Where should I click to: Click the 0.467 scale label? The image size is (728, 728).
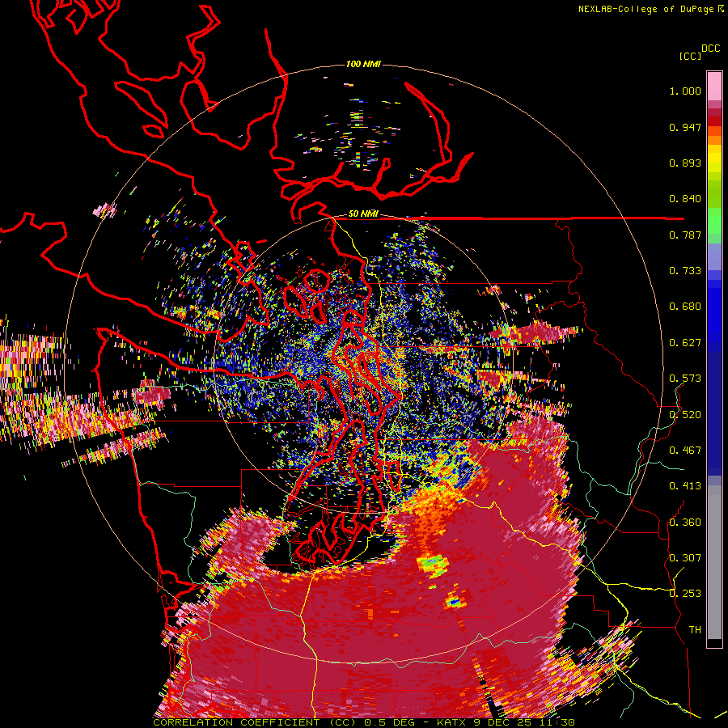point(685,450)
